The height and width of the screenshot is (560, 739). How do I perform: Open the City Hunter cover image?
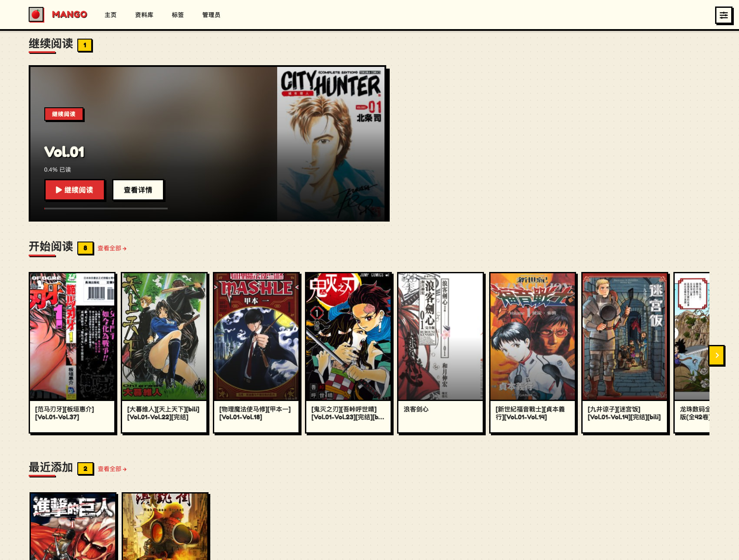(x=331, y=144)
